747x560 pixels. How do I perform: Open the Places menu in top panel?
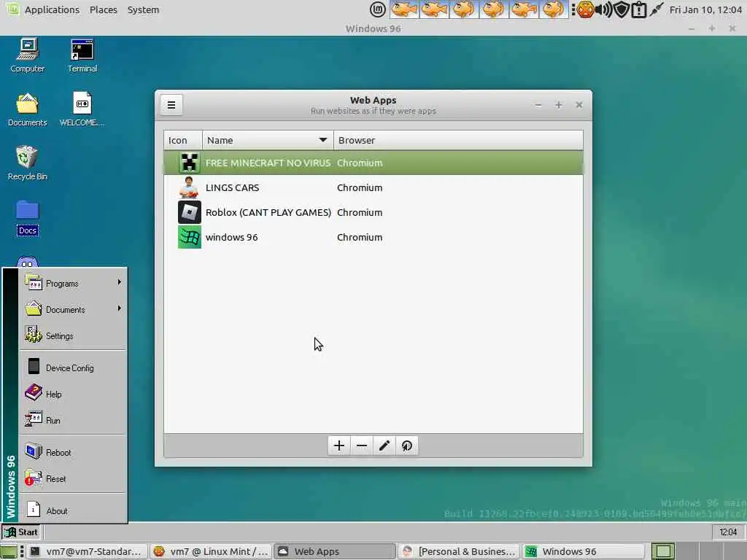click(104, 9)
